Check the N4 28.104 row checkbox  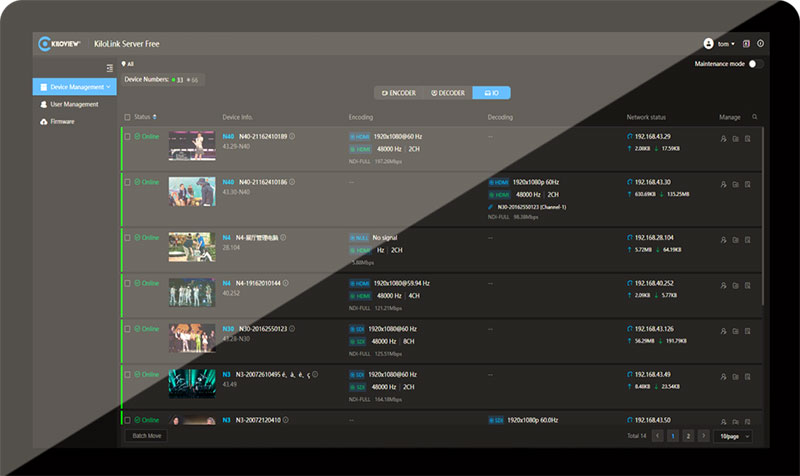point(128,238)
